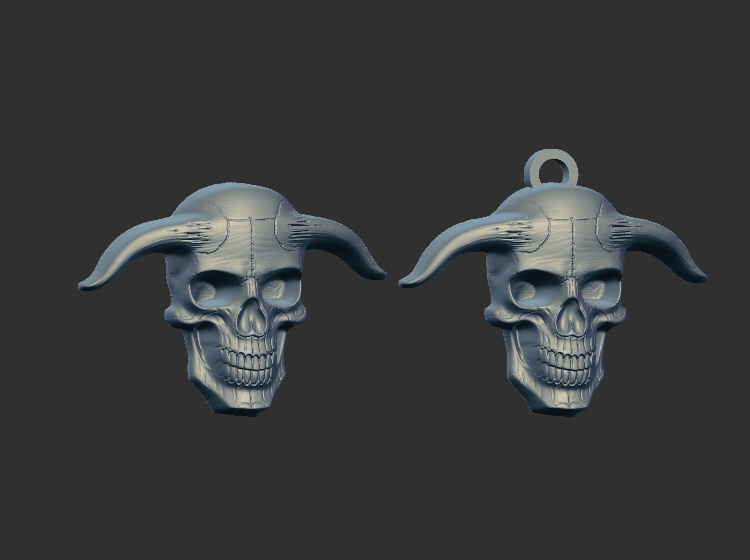Viewport: 750px width, 560px height.
Task: Click the pendant loop ring on top
Action: (x=550, y=168)
